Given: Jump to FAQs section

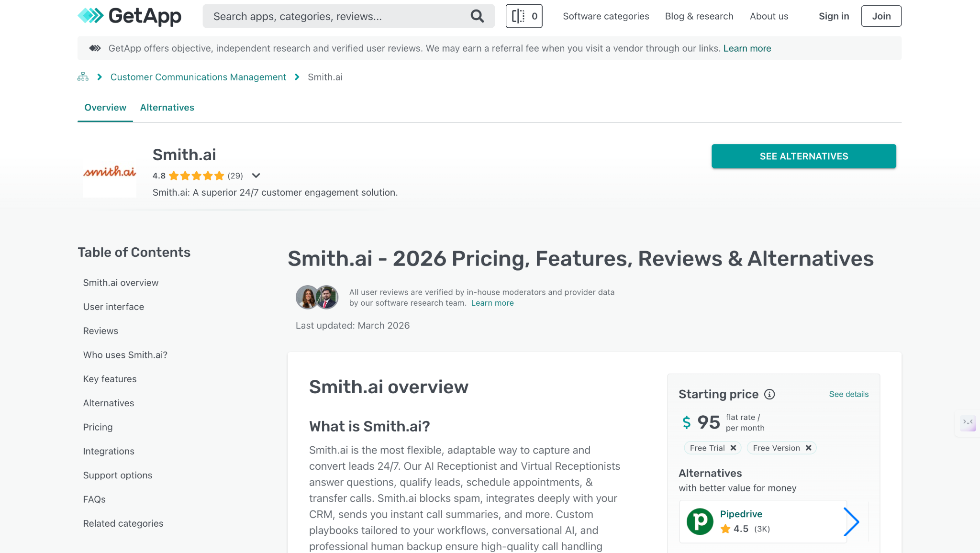Looking at the screenshot, I should click(x=94, y=499).
